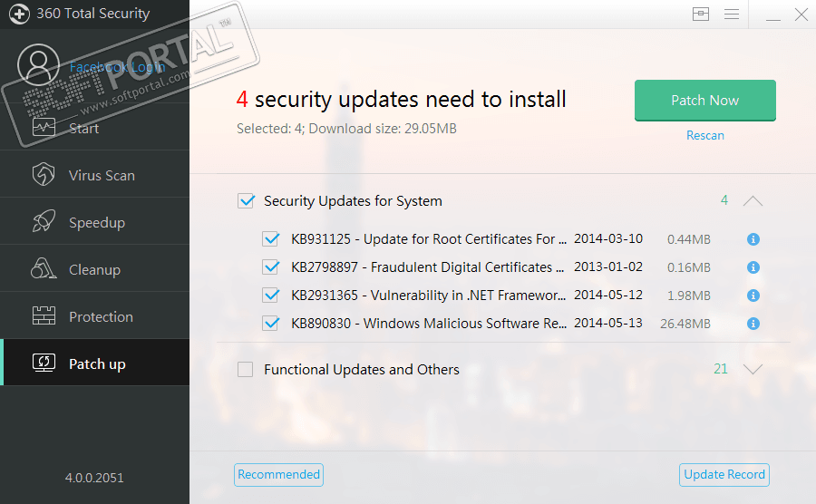Click the Security Updates count 4
The image size is (816, 504).
click(x=724, y=200)
